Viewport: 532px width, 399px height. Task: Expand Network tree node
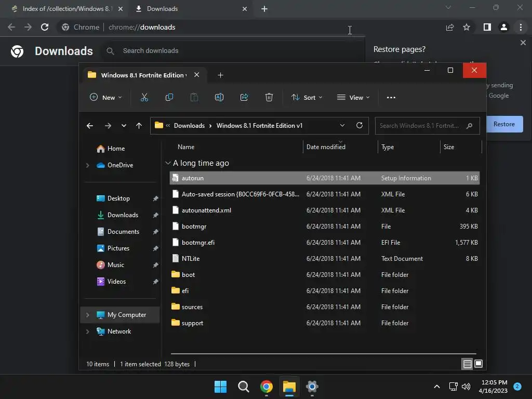tap(87, 331)
